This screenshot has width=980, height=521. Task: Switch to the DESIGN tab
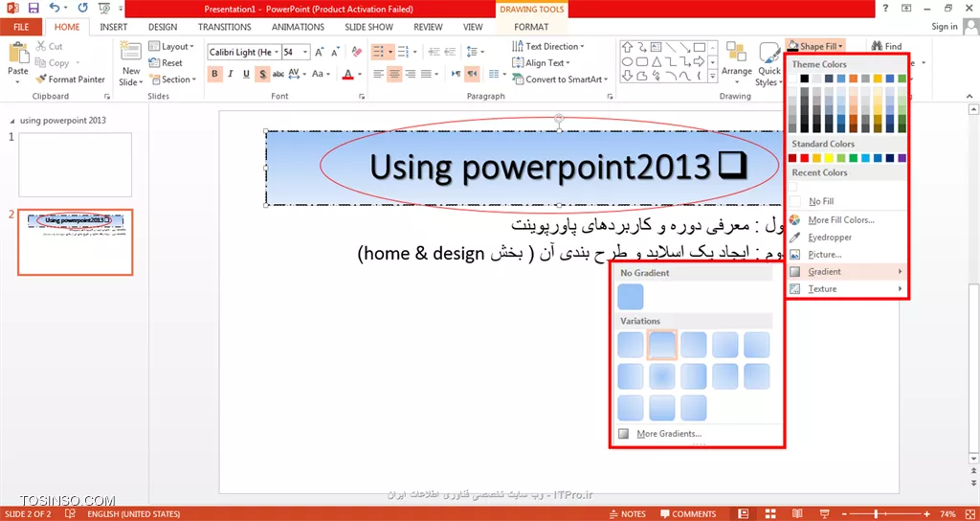point(163,27)
